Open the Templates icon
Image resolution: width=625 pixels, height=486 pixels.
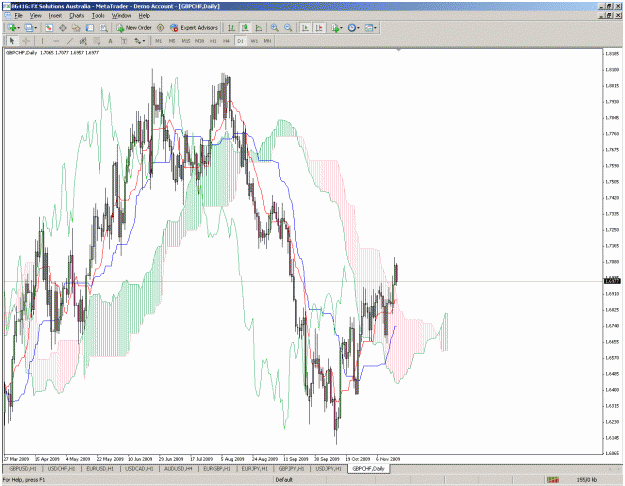click(x=369, y=28)
